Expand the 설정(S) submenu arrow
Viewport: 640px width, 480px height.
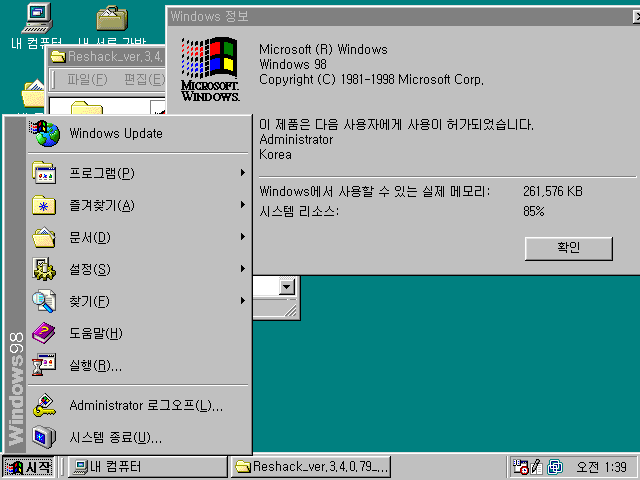click(x=243, y=269)
